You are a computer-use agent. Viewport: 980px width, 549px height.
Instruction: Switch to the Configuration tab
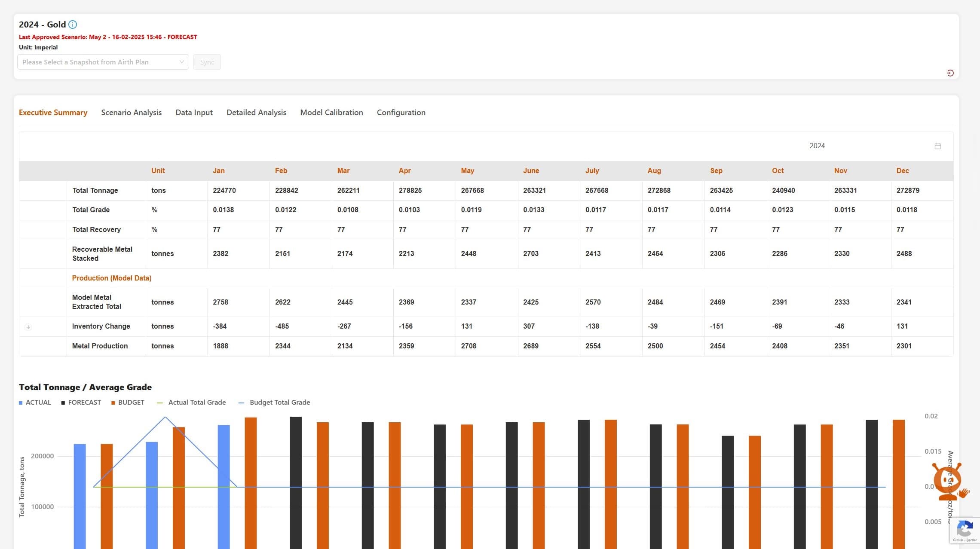point(401,113)
